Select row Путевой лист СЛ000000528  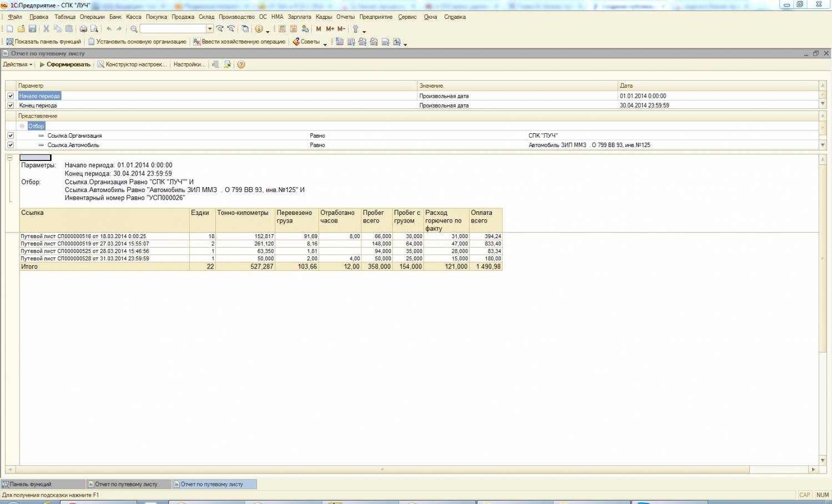261,259
